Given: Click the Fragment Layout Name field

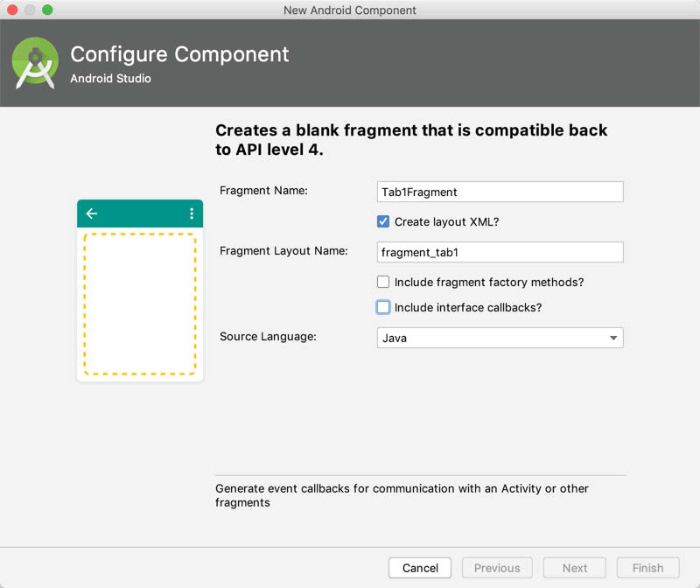Looking at the screenshot, I should tap(500, 252).
